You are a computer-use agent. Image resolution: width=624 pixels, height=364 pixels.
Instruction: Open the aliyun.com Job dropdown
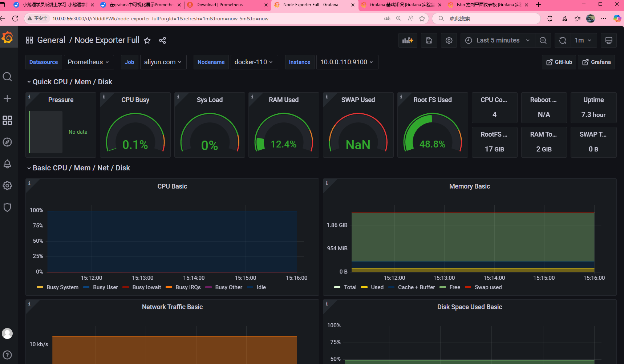click(163, 62)
